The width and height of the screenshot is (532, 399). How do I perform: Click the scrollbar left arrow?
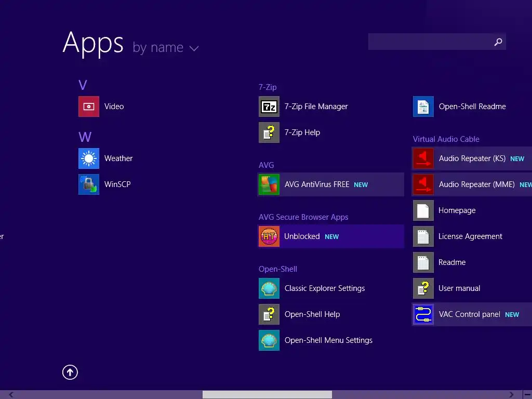(11, 395)
